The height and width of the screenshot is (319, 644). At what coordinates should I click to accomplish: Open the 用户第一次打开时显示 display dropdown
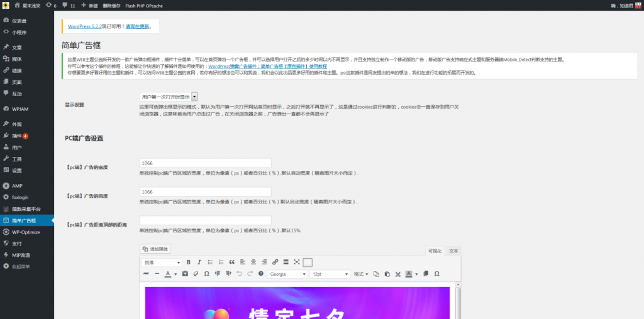(169, 97)
